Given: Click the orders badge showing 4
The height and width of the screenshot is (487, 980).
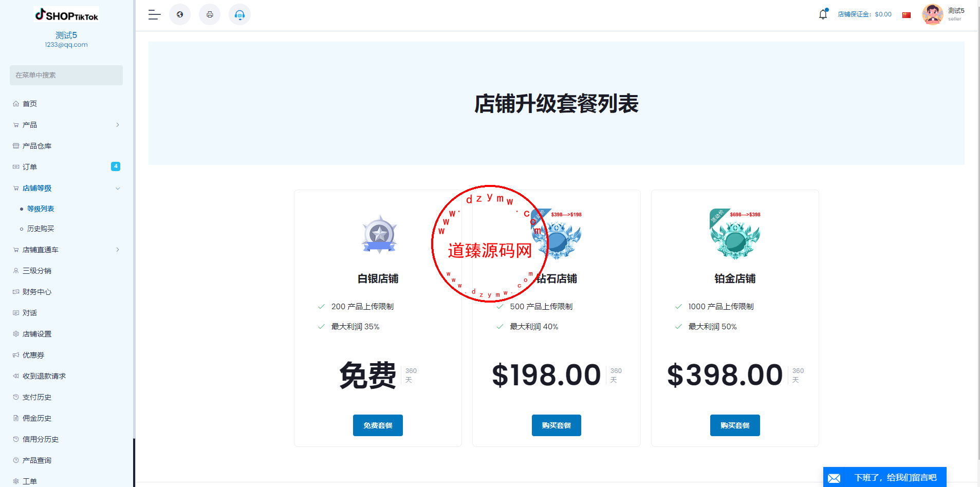Looking at the screenshot, I should pyautogui.click(x=116, y=166).
